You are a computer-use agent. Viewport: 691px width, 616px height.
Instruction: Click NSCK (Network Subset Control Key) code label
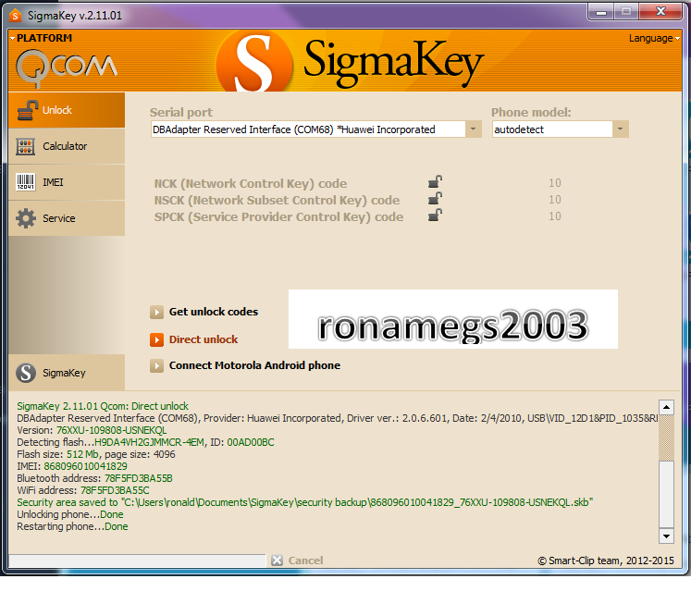(x=277, y=201)
